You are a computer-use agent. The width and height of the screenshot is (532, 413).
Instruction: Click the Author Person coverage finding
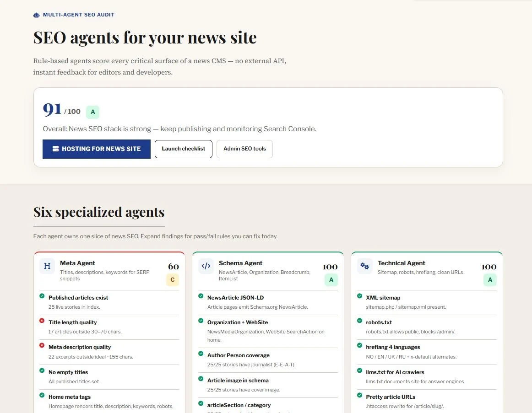(239, 355)
